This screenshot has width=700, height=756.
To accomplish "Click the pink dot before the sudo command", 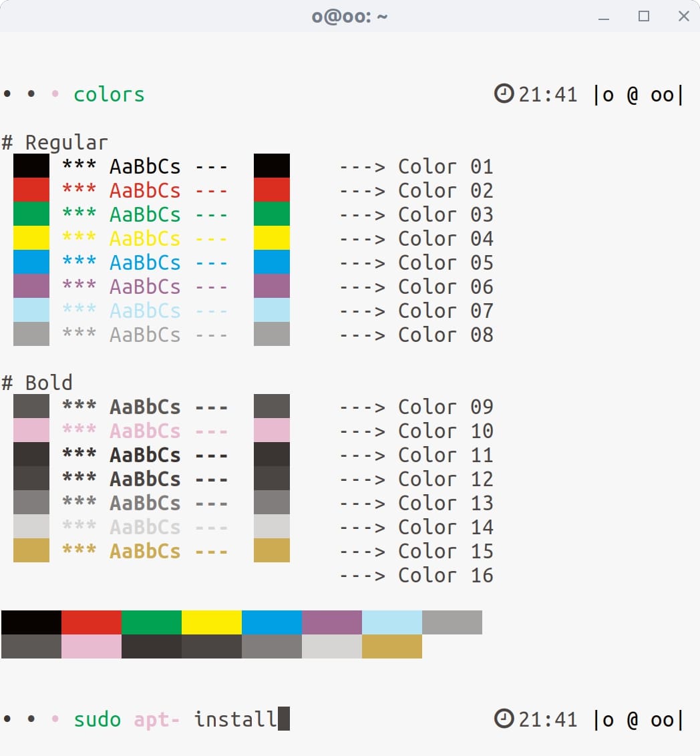I will [55, 719].
